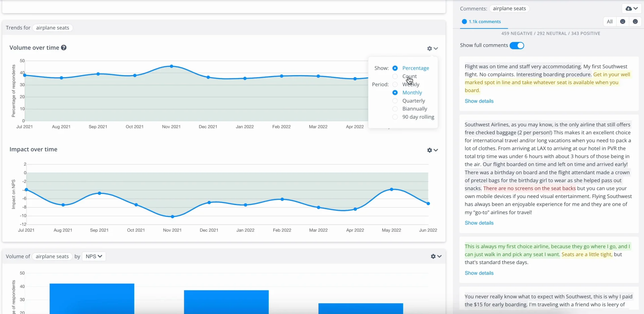644x314 pixels.
Task: Click the All sentiment filter button
Action: [609, 21]
